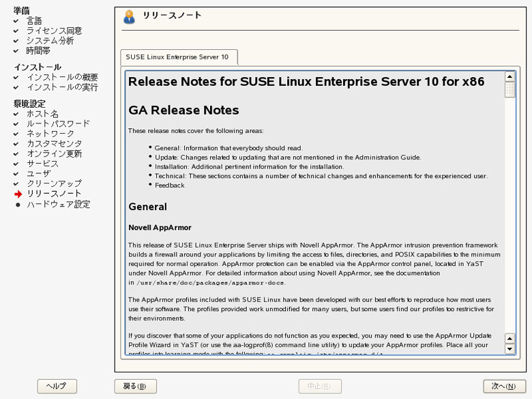Select the インストールの実行 step

[63, 87]
